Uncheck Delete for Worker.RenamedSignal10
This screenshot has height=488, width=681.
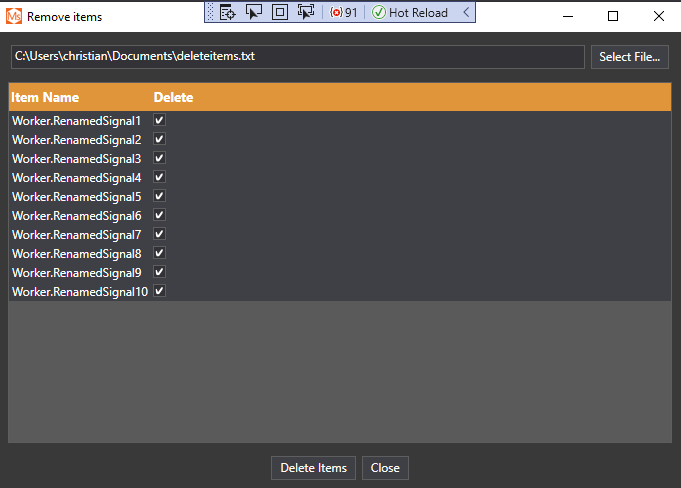159,291
